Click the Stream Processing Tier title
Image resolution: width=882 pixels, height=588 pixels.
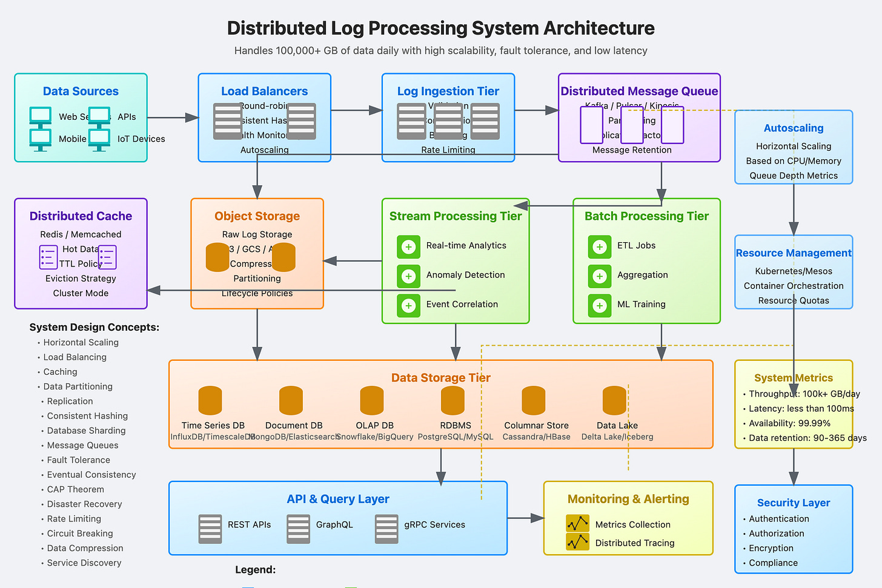tap(456, 216)
